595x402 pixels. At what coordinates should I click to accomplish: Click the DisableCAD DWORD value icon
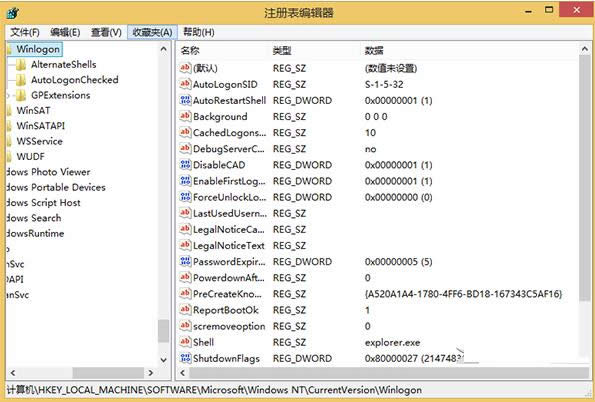click(x=185, y=165)
